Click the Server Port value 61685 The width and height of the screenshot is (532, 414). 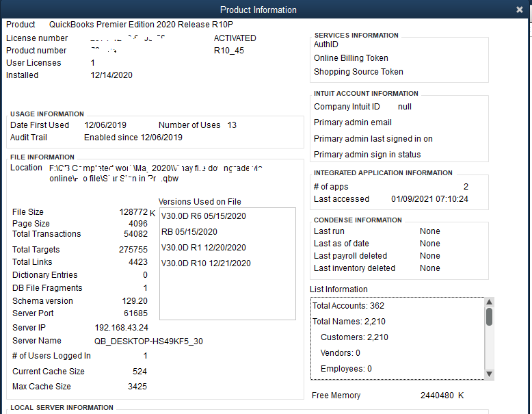135,313
